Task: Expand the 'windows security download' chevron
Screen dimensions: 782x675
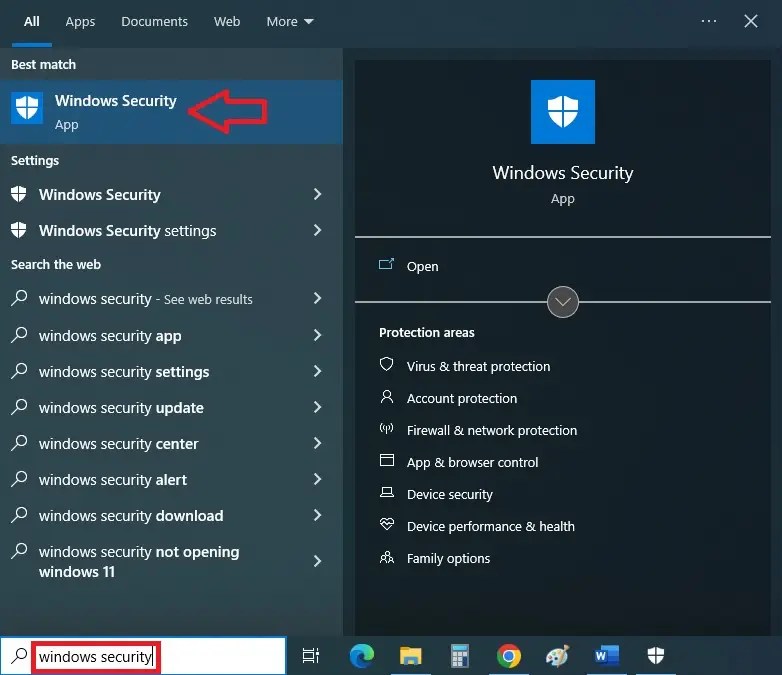Action: (317, 515)
